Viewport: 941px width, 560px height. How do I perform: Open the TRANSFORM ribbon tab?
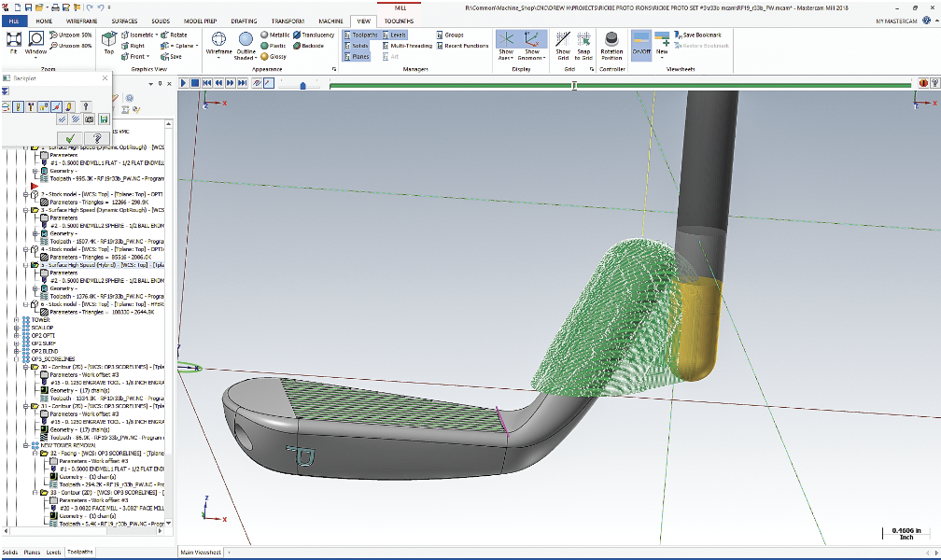point(287,20)
